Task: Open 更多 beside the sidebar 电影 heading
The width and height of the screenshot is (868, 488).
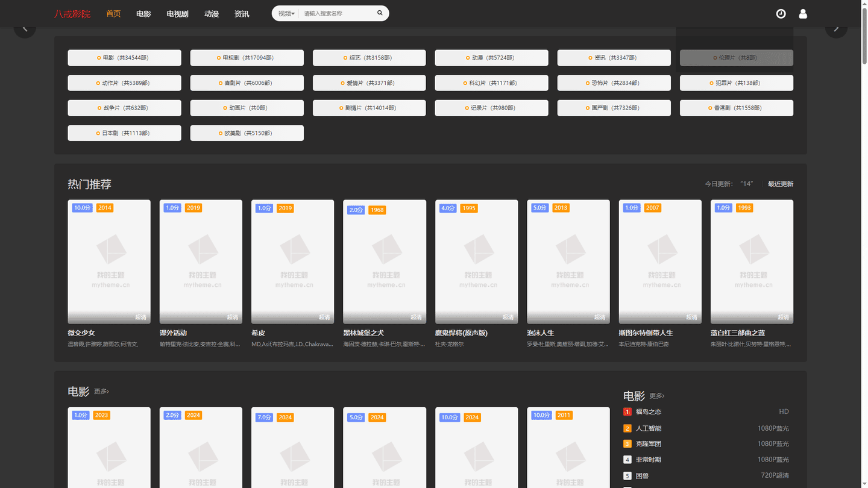Action: click(657, 396)
